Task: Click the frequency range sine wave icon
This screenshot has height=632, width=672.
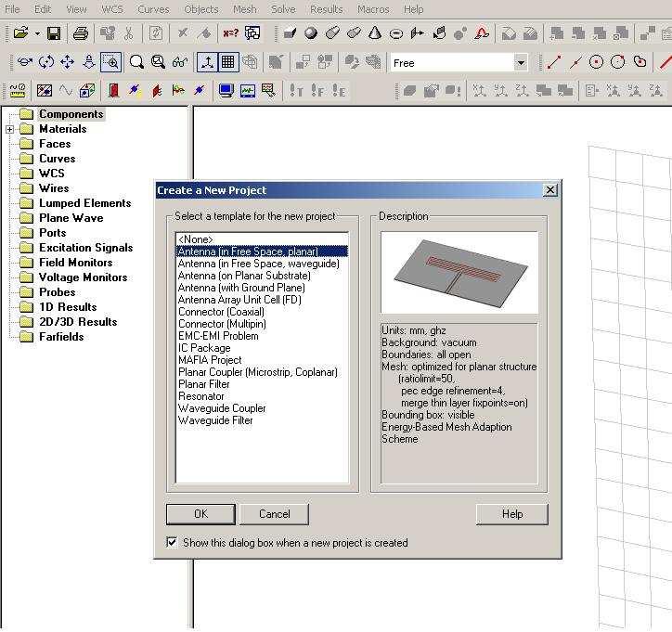Action: pyautogui.click(x=66, y=90)
